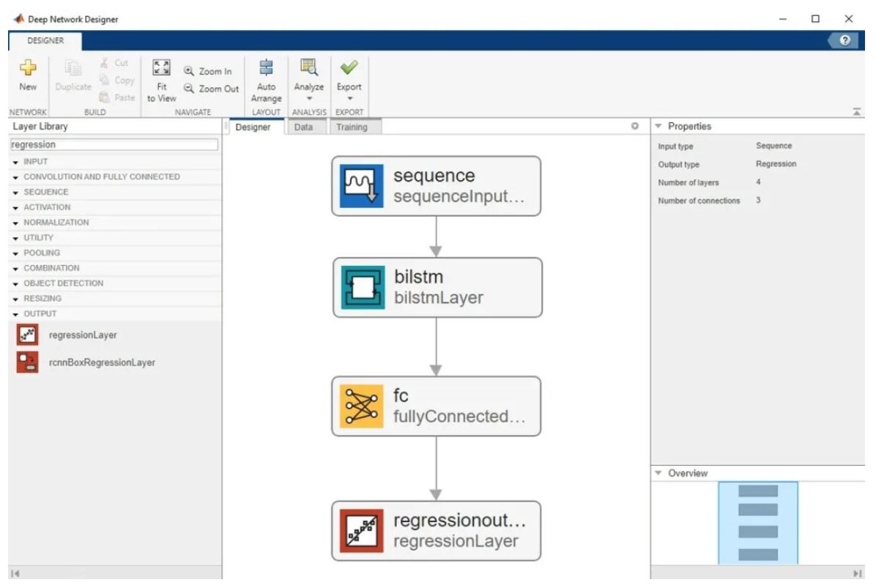The height and width of the screenshot is (588, 876).
Task: Expand the COMBINATION layer category
Action: (15, 269)
